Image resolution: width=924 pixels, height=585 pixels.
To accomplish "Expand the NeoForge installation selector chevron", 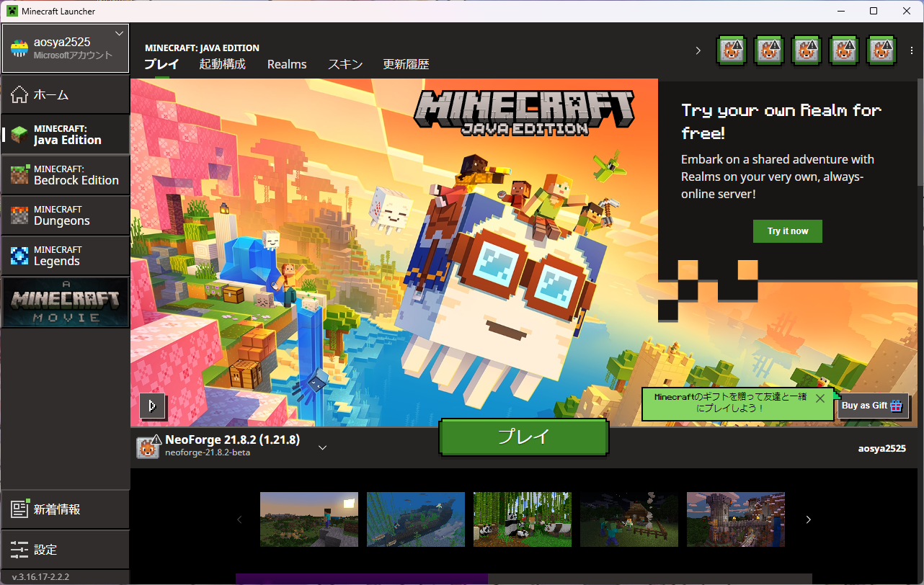I will [323, 447].
